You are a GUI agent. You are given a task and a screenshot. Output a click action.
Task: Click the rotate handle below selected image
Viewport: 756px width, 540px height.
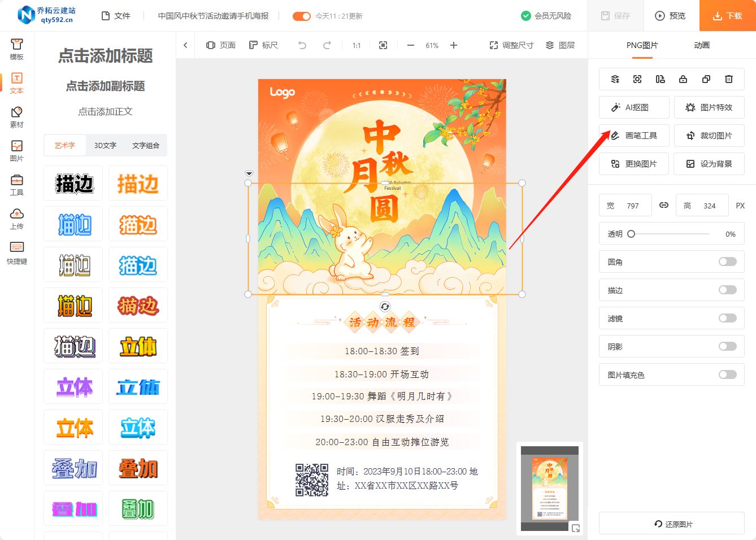click(385, 306)
